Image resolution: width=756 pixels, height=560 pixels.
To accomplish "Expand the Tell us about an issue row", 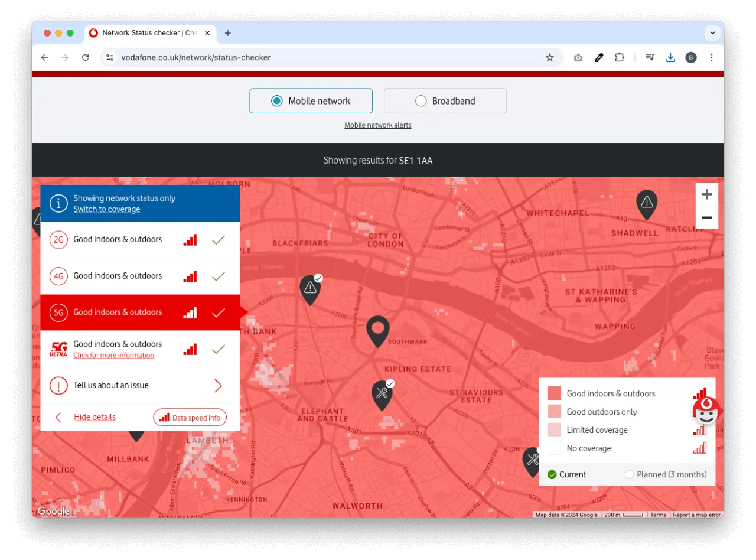I will click(140, 386).
